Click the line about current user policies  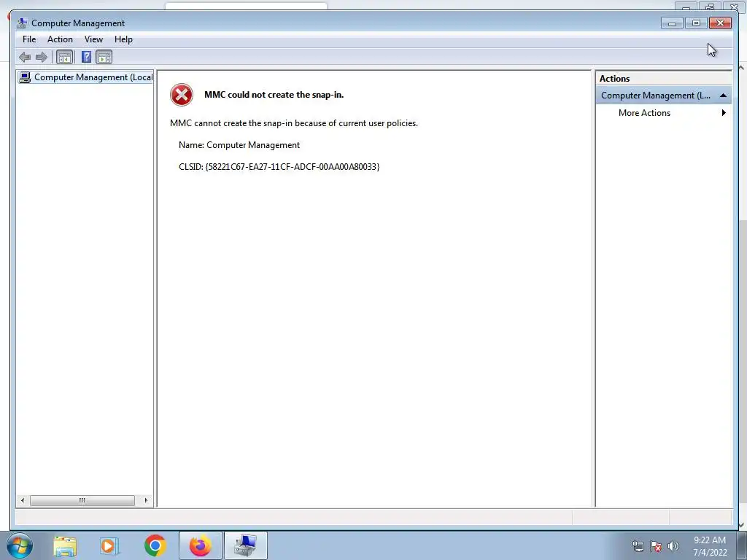pyautogui.click(x=294, y=123)
